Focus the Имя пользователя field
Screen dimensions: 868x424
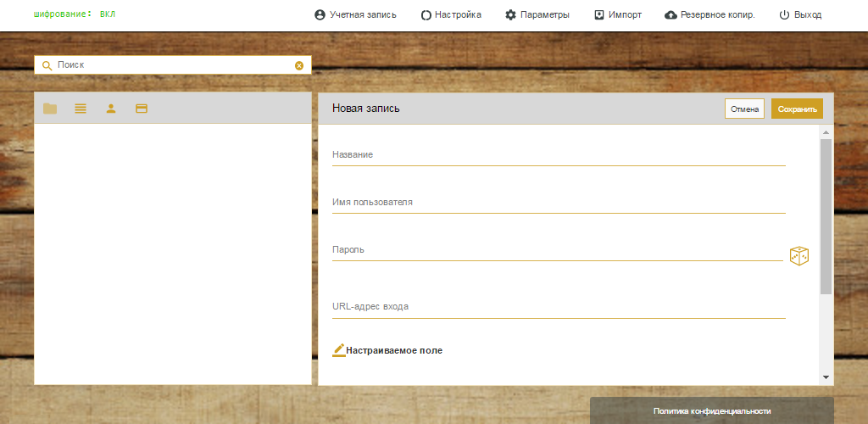559,203
